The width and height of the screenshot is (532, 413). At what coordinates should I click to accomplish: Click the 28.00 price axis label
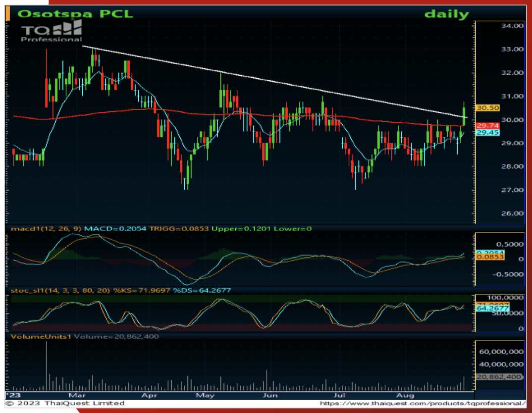(512, 166)
